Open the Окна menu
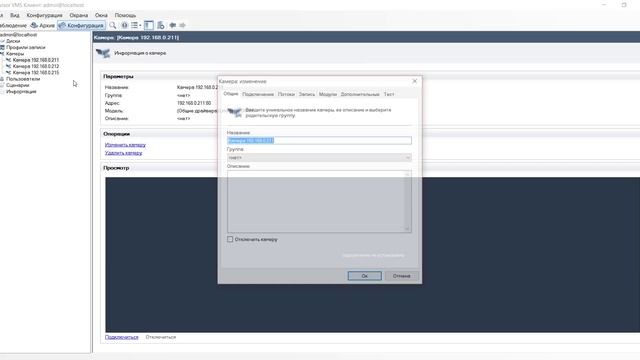The height and width of the screenshot is (360, 640). pos(101,15)
